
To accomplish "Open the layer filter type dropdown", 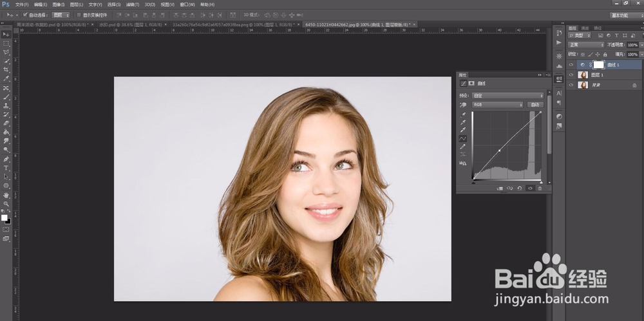I will [579, 36].
